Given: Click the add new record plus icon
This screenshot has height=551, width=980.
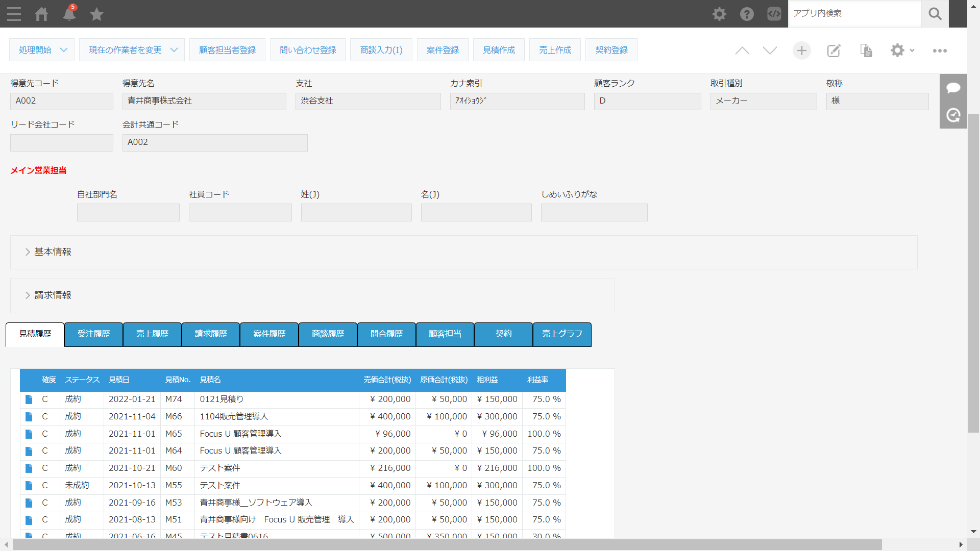Looking at the screenshot, I should (x=801, y=51).
